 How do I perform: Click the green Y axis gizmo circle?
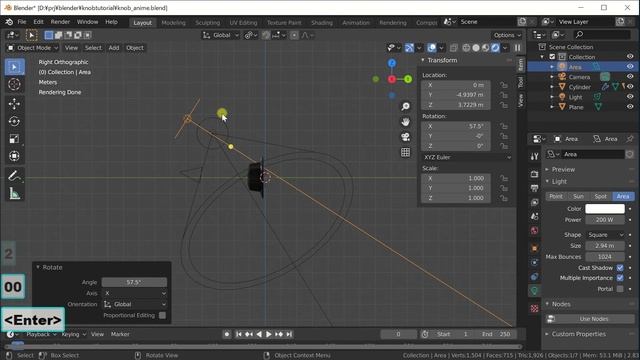408,79
